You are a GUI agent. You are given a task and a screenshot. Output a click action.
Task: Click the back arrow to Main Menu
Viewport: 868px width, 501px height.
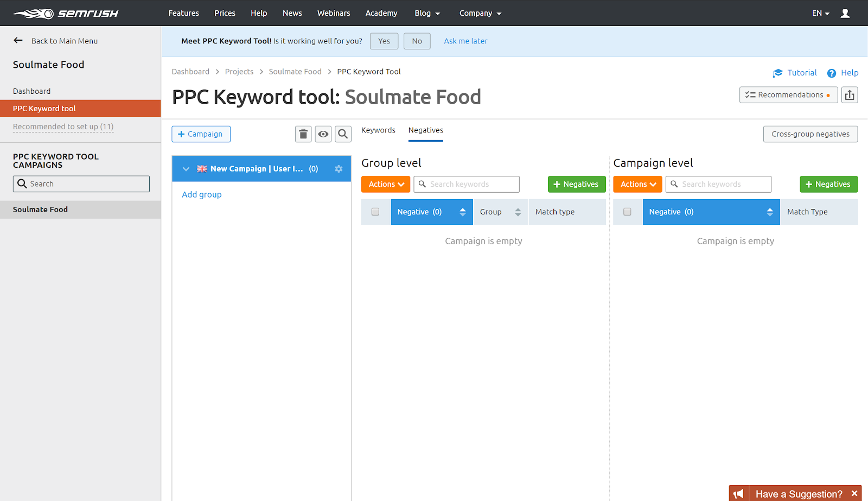(x=18, y=40)
